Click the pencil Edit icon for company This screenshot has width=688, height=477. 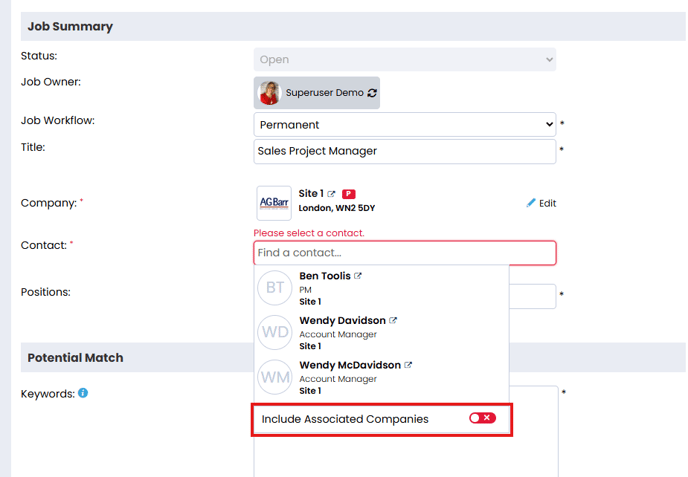pos(532,203)
